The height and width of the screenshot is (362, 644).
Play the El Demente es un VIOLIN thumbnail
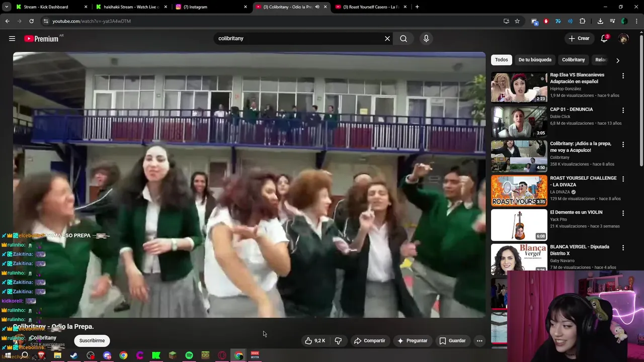click(519, 225)
